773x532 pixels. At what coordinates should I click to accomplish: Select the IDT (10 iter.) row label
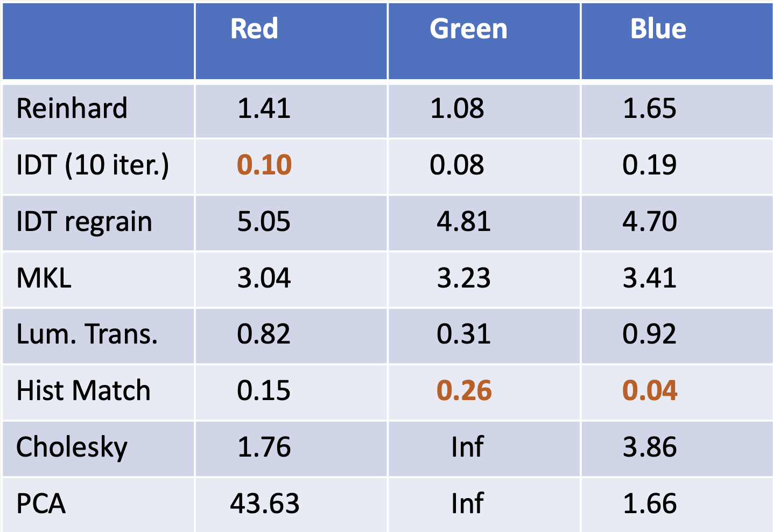coord(93,165)
